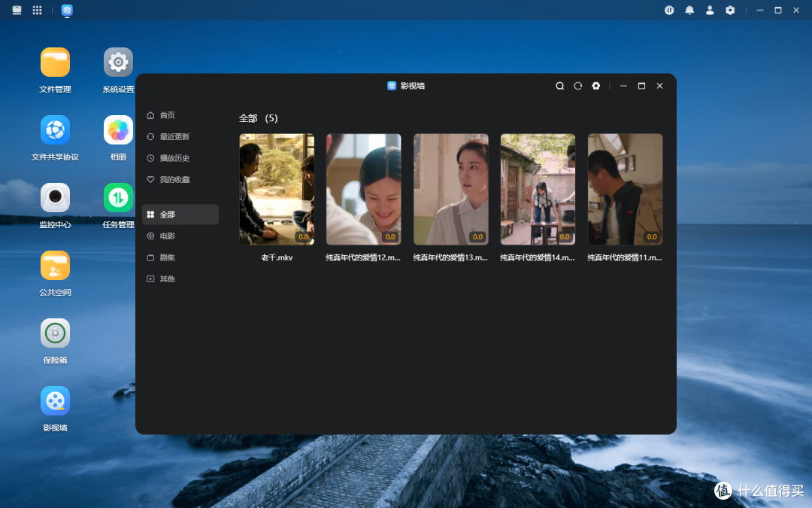Open the 任务管理 desktop icon
Image resolution: width=812 pixels, height=508 pixels.
(118, 197)
